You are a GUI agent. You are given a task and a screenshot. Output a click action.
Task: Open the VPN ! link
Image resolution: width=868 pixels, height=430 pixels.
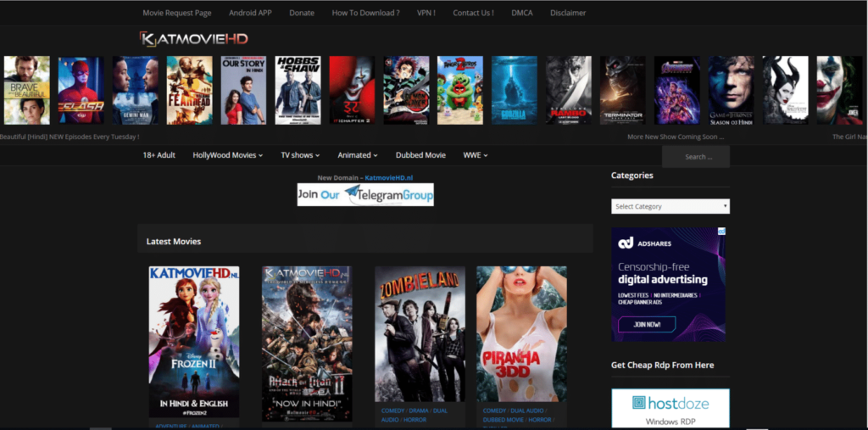point(426,13)
